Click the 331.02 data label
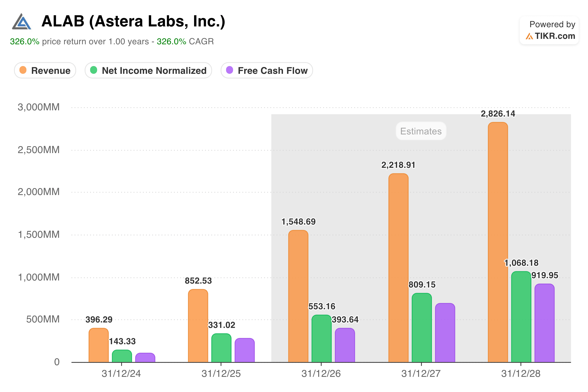The height and width of the screenshot is (392, 588). tap(222, 325)
